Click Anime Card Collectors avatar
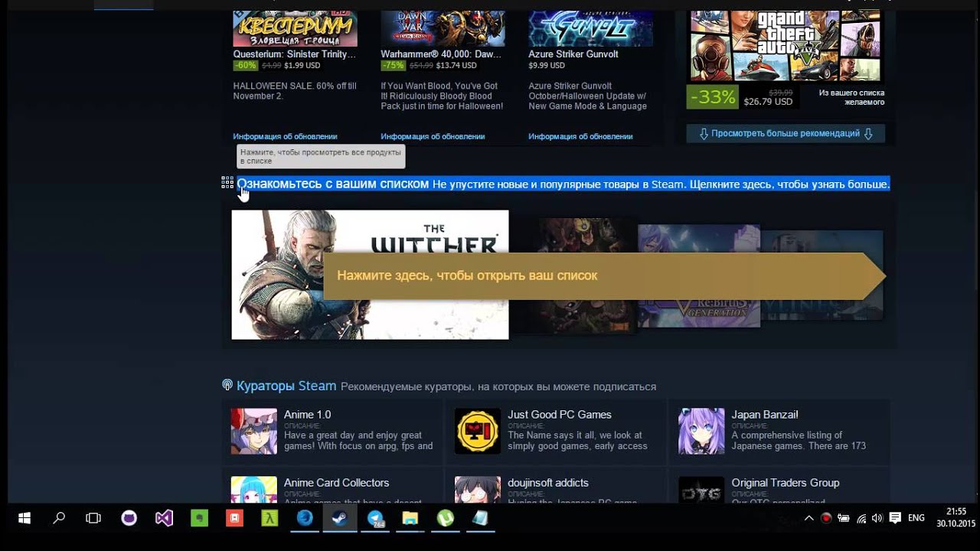 point(254,490)
